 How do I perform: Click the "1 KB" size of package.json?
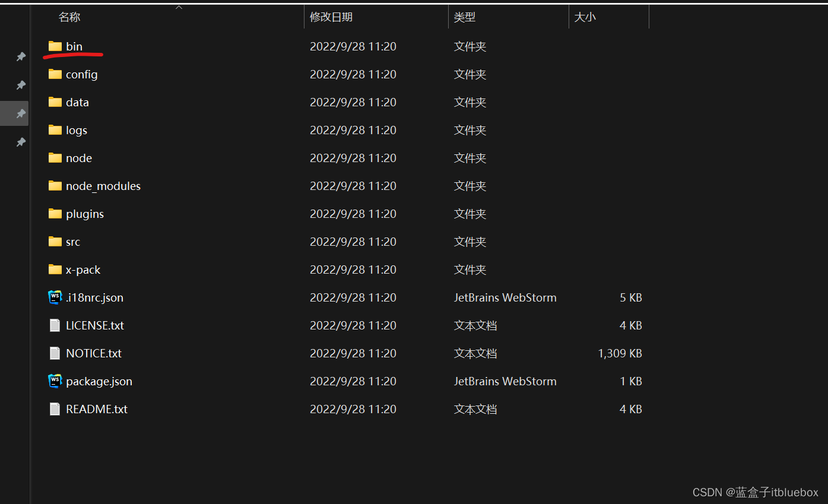631,381
